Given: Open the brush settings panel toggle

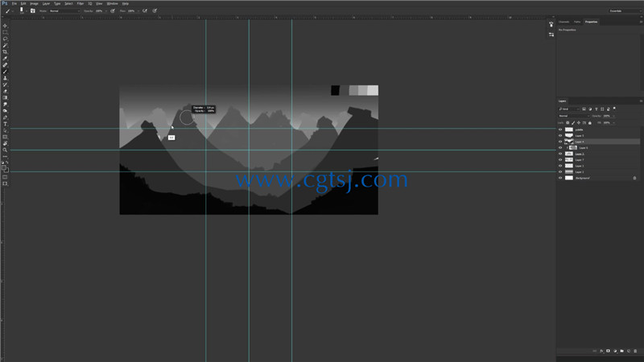Looking at the screenshot, I should (x=33, y=11).
